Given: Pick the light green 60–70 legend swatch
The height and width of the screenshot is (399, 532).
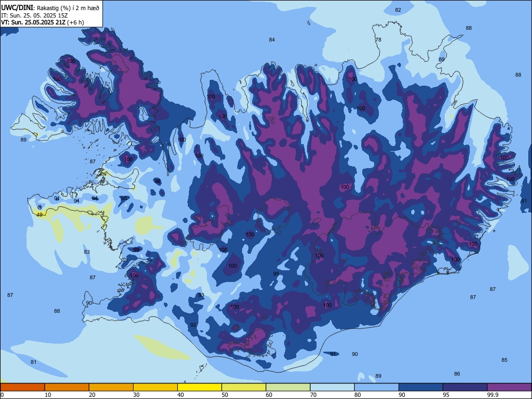Looking at the screenshot, I should pyautogui.click(x=288, y=387).
